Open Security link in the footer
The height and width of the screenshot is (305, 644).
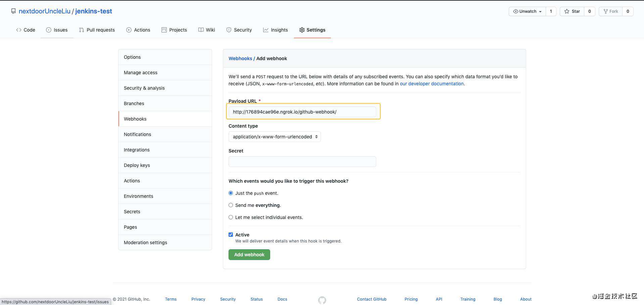(x=228, y=299)
